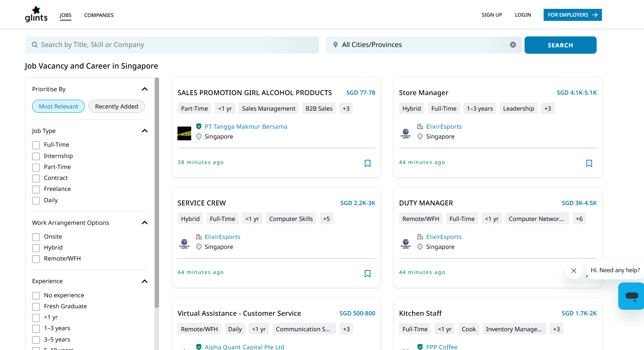Dismiss the 'Hi. Need any help?' popup
Viewport: 644px width, 350px height.
[574, 270]
